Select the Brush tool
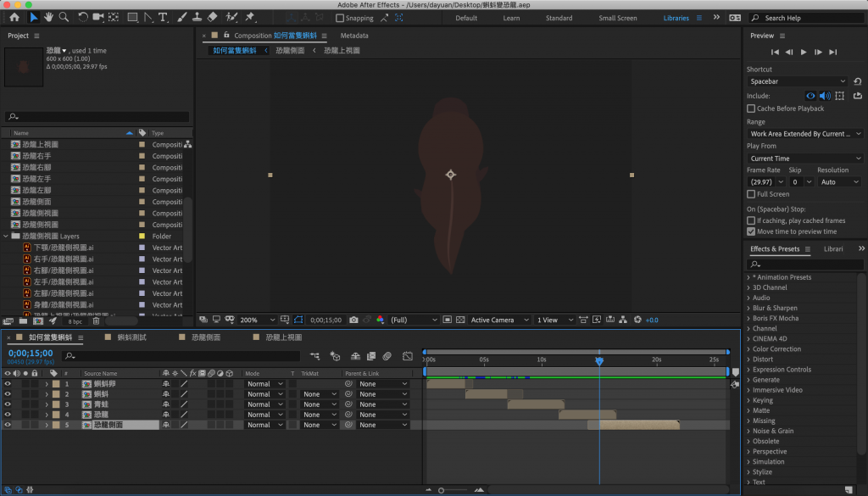The height and width of the screenshot is (496, 868). [181, 17]
